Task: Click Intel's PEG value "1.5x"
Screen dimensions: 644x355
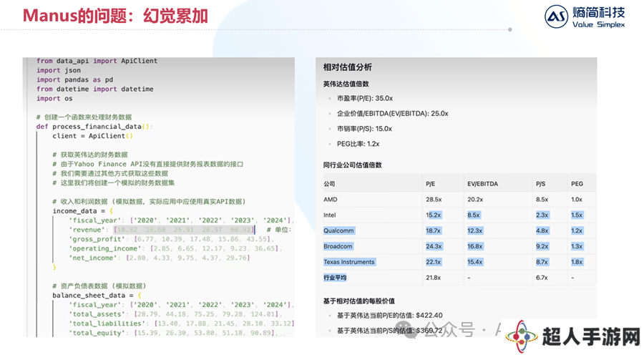Action: click(577, 215)
